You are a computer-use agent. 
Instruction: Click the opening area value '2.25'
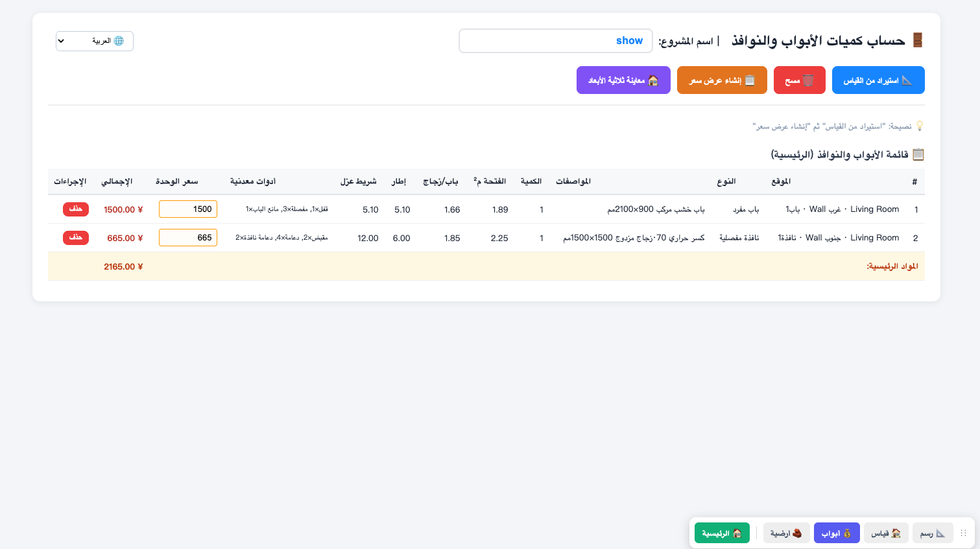499,238
